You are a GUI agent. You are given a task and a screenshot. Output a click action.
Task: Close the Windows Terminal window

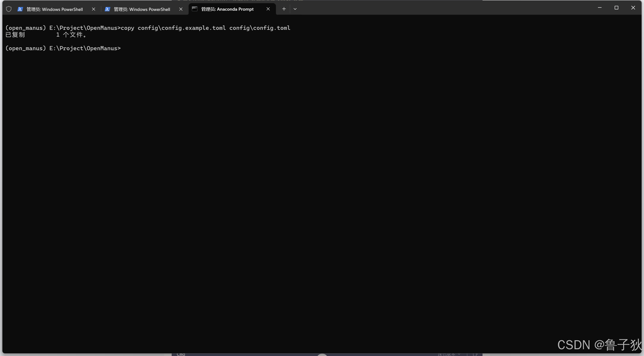[633, 8]
